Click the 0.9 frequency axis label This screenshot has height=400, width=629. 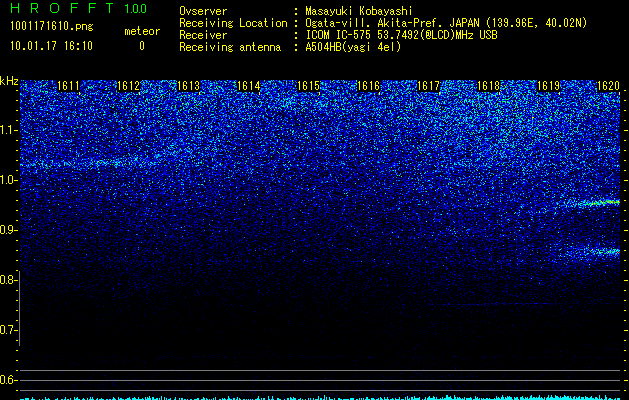tap(9, 230)
